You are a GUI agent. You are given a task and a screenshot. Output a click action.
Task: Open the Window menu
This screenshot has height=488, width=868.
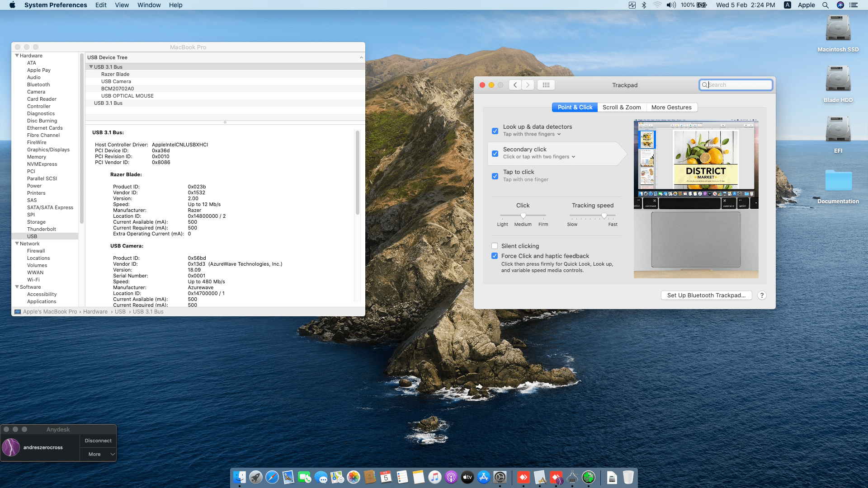[x=149, y=5]
